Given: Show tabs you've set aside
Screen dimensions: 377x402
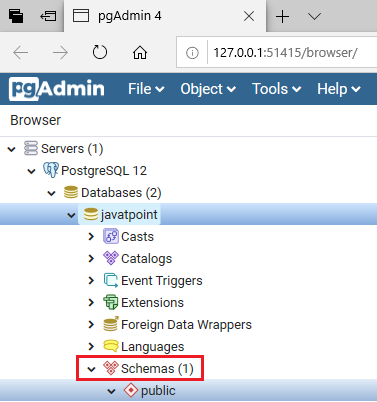Looking at the screenshot, I should pos(16,16).
